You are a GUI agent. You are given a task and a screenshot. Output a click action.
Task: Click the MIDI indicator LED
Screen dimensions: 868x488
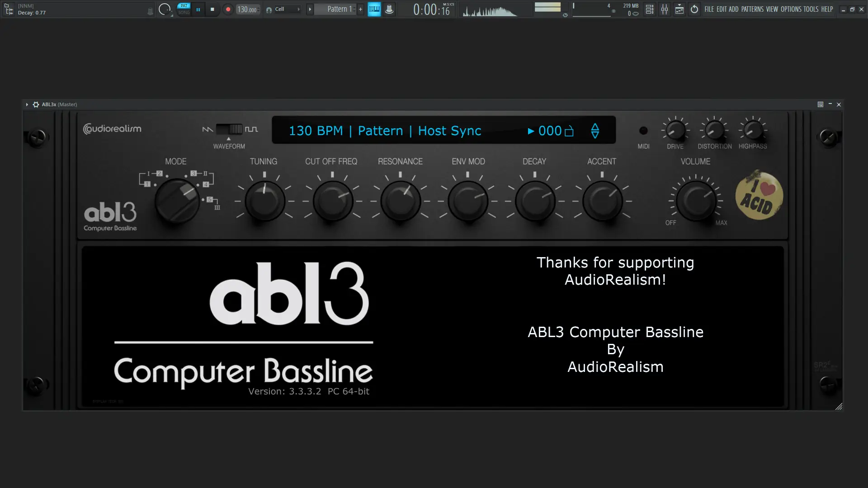(643, 131)
